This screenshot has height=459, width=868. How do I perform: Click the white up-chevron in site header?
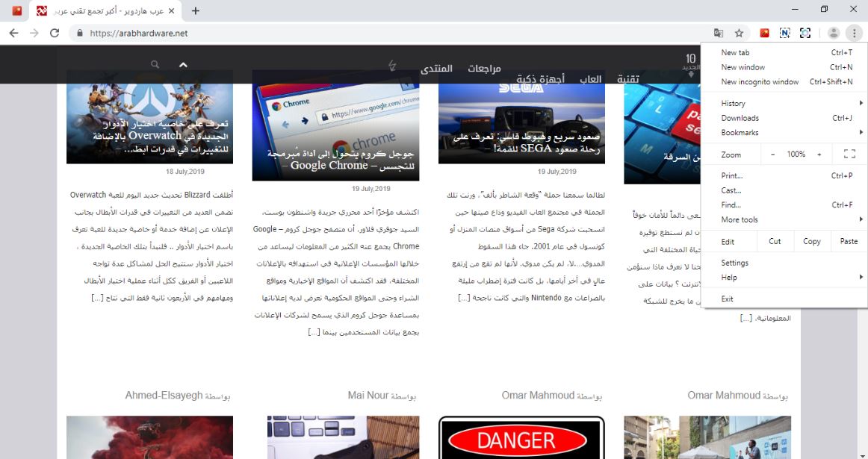183,65
